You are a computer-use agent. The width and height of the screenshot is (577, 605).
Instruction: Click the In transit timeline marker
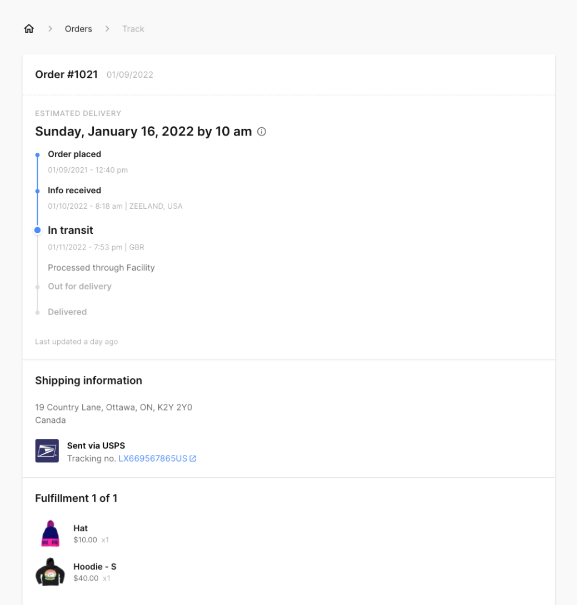click(37, 230)
